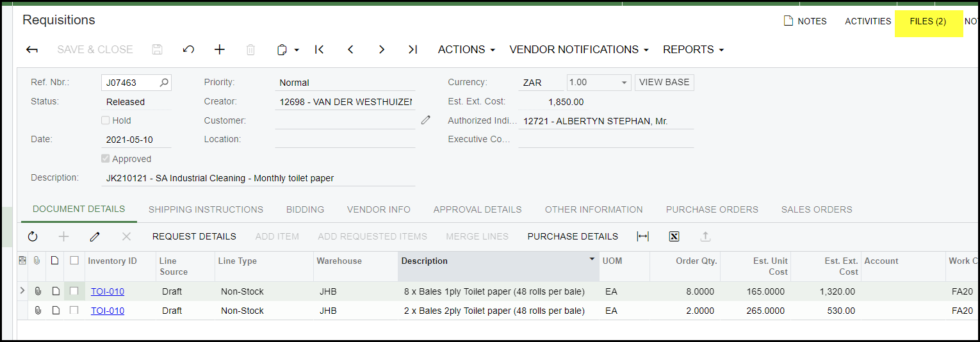
Task: Expand the Vendor Notifications menu
Action: click(x=578, y=50)
